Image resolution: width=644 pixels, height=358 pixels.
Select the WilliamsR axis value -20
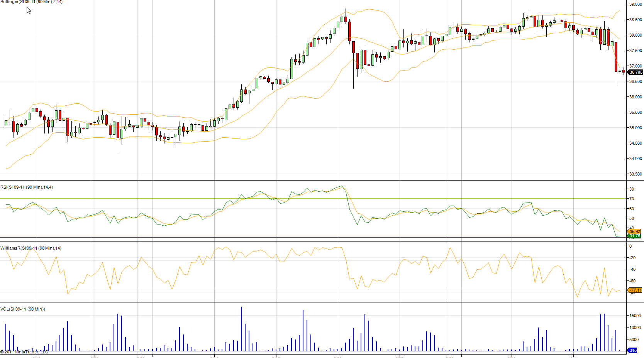pyautogui.click(x=632, y=258)
